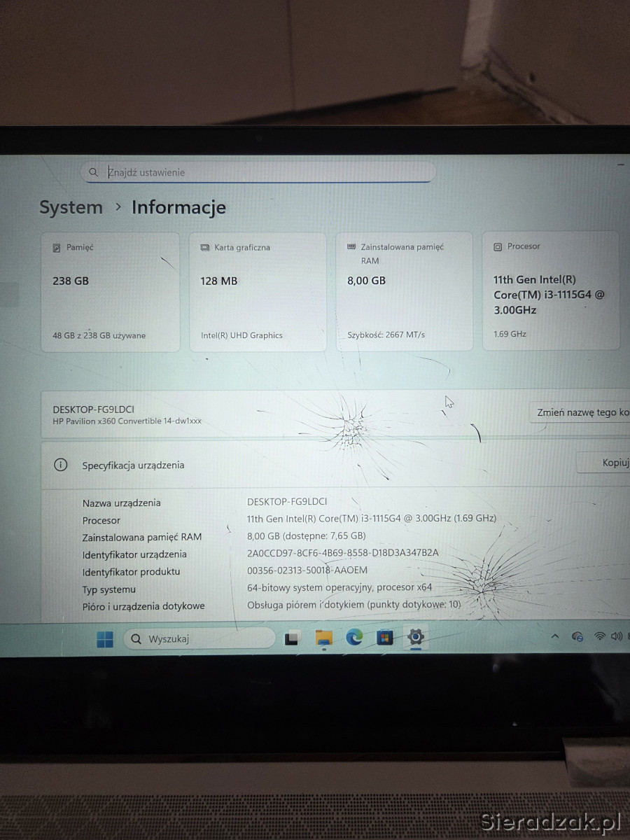
Task: Click Zmień nazwę tego komputera button
Action: click(x=581, y=412)
